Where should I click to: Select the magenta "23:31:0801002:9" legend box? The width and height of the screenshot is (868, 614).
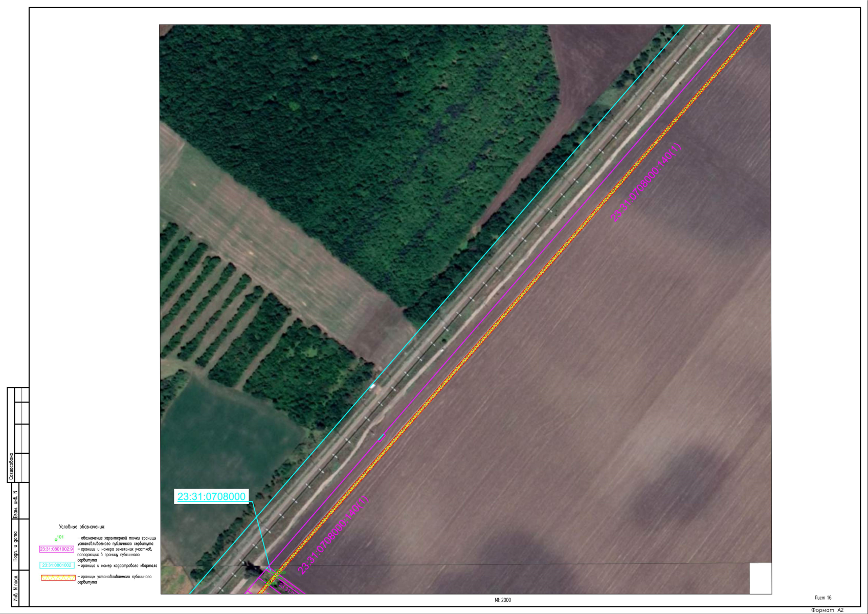(x=56, y=549)
